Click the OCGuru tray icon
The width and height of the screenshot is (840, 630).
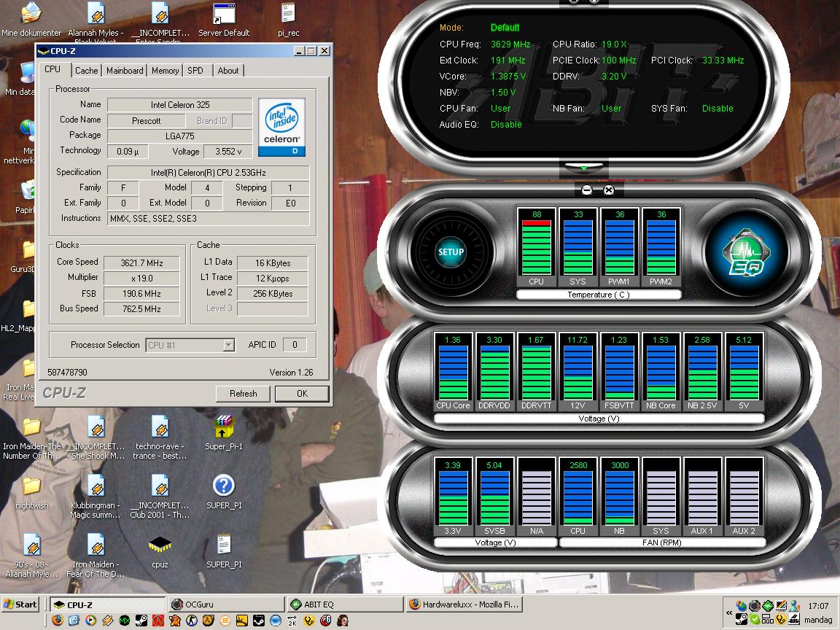(755, 606)
